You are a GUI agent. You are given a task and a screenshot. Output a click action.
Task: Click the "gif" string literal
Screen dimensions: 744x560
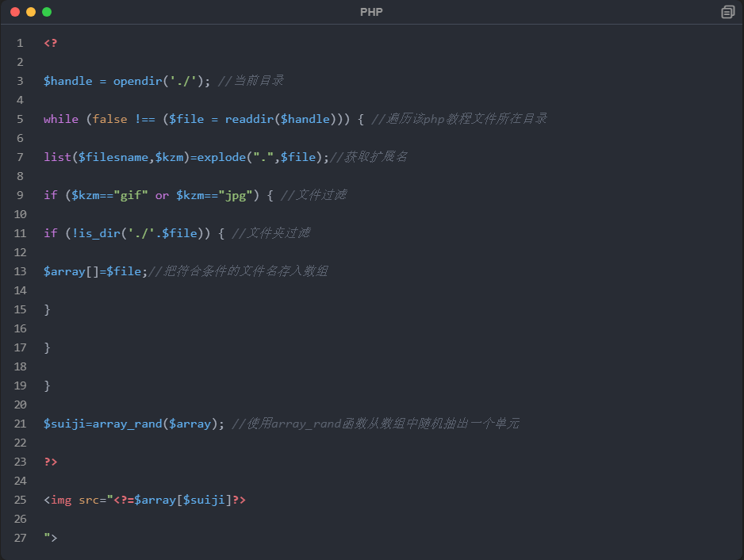tap(130, 195)
